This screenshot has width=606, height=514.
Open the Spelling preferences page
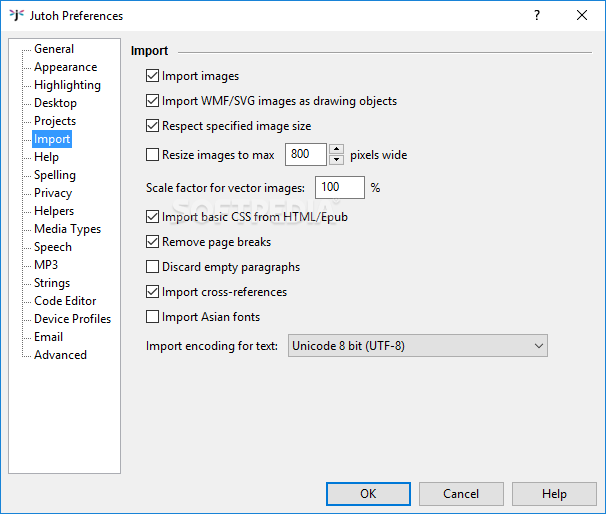[54, 175]
